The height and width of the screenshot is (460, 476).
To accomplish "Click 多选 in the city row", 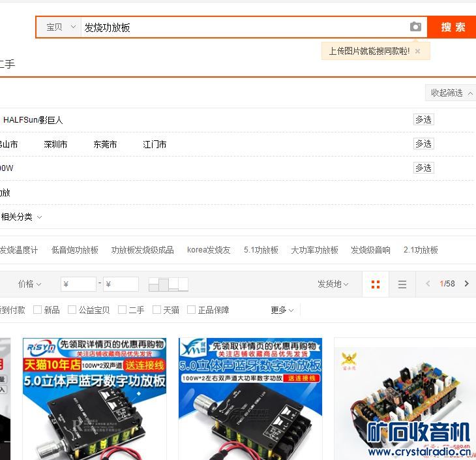I will (x=423, y=144).
